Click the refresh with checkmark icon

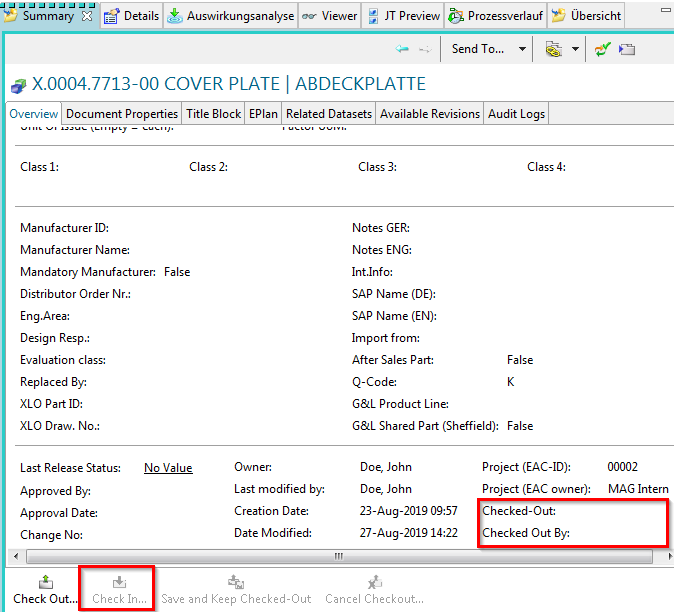(602, 49)
